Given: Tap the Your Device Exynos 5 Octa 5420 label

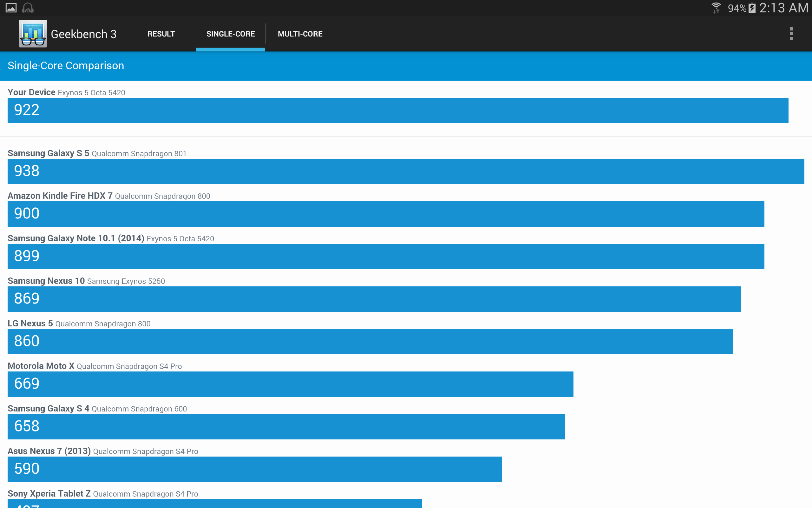Looking at the screenshot, I should tap(66, 92).
